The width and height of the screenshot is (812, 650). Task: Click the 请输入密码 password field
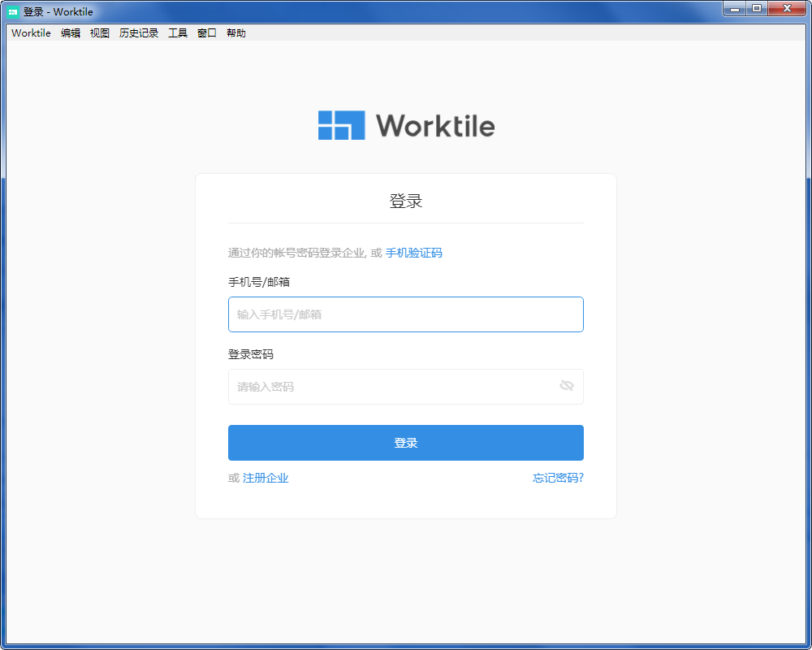click(390, 387)
